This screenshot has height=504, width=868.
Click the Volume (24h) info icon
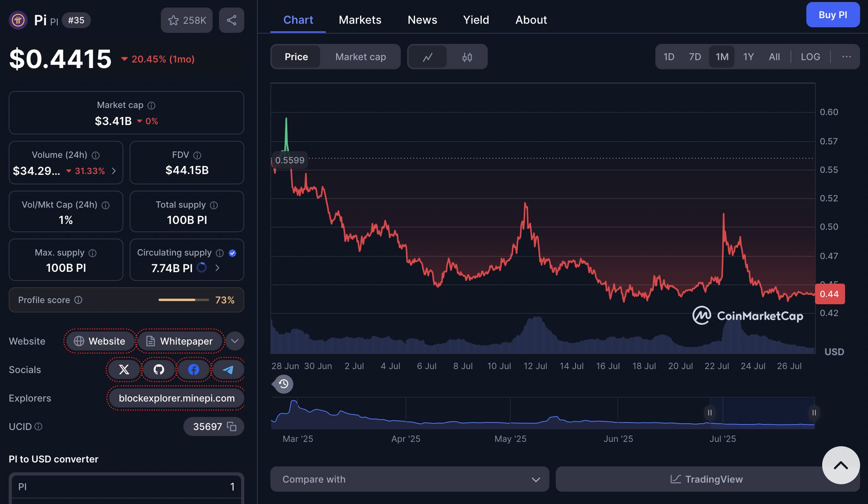(96, 155)
